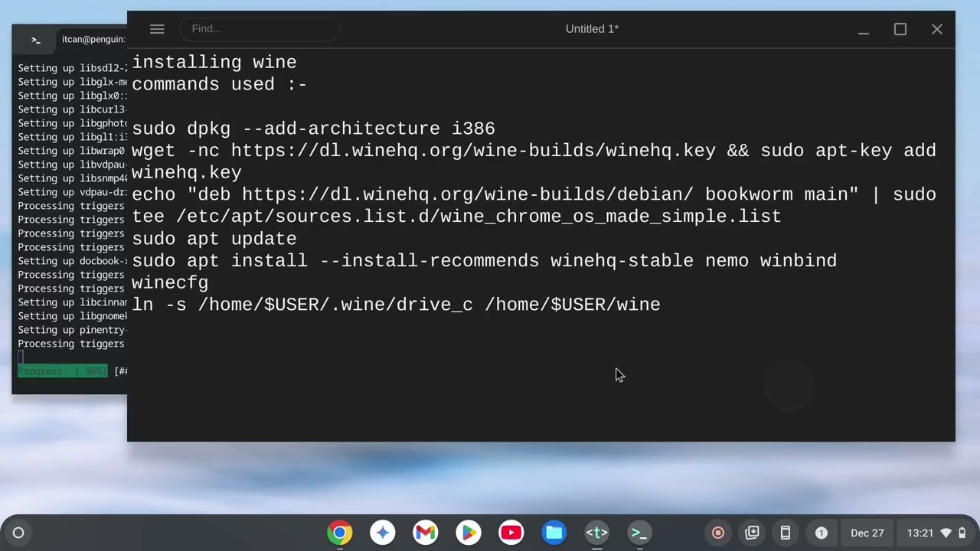The width and height of the screenshot is (980, 551).
Task: Close the Untitled 1 editor window
Action: click(x=937, y=29)
